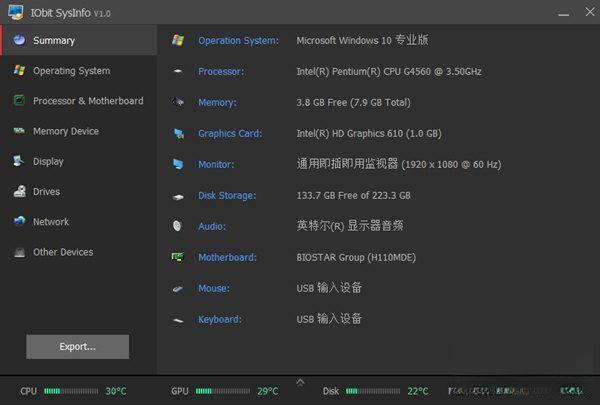The width and height of the screenshot is (600, 405).
Task: Click the Operating System sidebar Windows flag icon
Action: point(19,70)
